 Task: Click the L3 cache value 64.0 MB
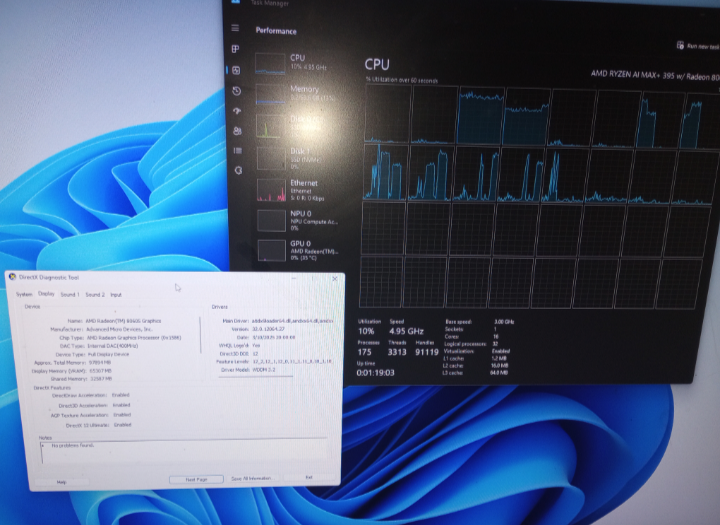[499, 373]
